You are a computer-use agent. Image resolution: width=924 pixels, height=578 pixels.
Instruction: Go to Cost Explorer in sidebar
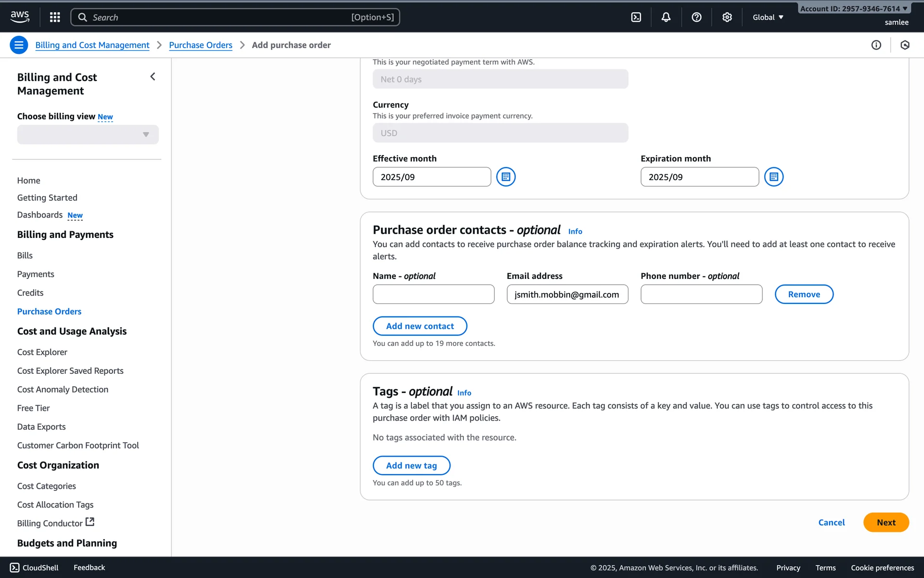(x=42, y=352)
